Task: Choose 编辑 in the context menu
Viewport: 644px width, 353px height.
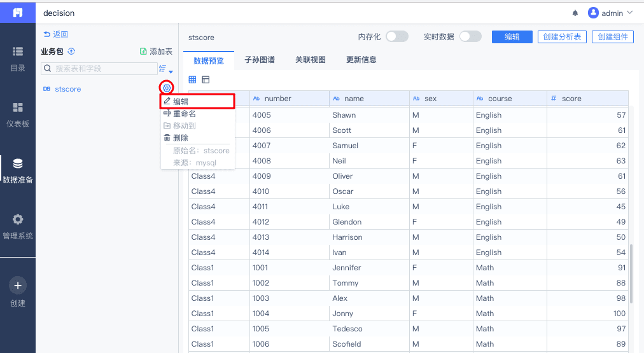Action: [197, 101]
